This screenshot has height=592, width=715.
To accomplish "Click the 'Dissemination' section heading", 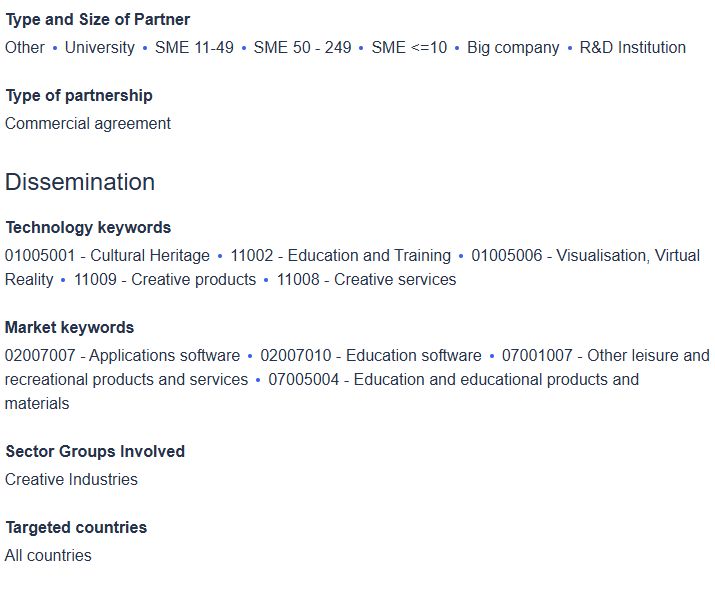I will (x=80, y=182).
